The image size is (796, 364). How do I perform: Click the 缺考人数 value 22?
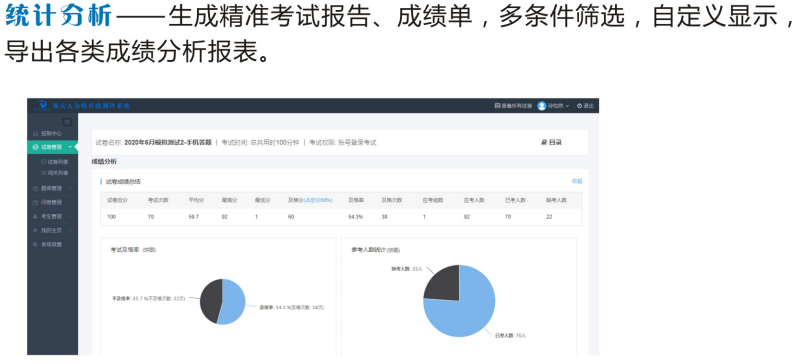coord(550,217)
